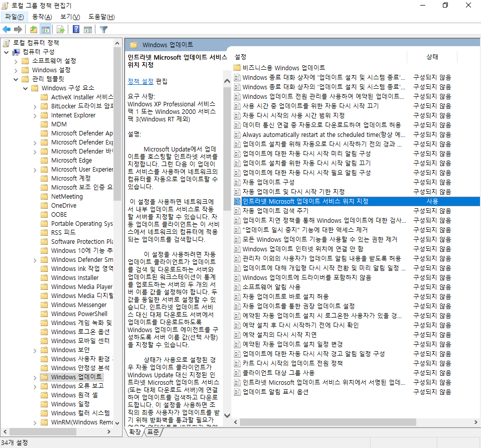Select 자동 다시 시작의 사용 시간 범위 지정
Screen dimensions: 481x448
[x=294, y=115]
